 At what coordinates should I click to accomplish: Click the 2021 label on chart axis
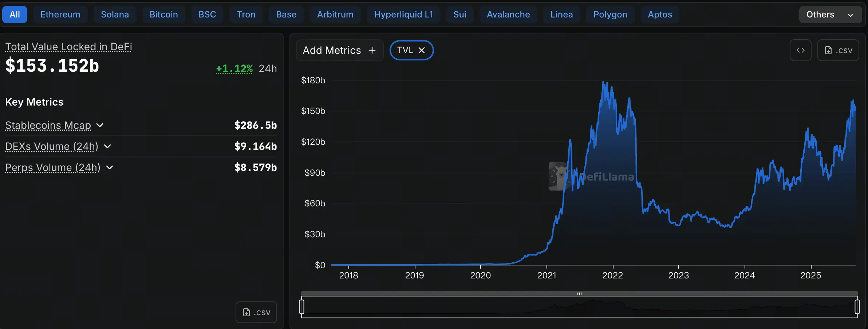pyautogui.click(x=547, y=276)
